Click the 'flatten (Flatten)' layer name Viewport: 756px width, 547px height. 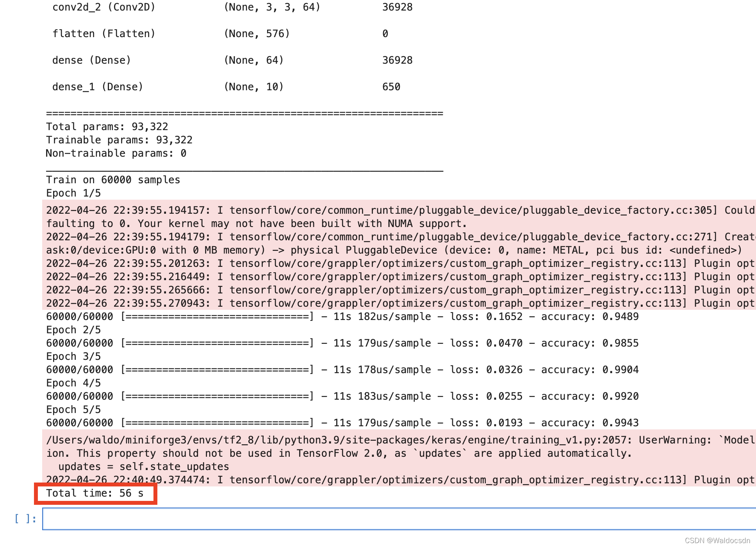click(x=104, y=34)
